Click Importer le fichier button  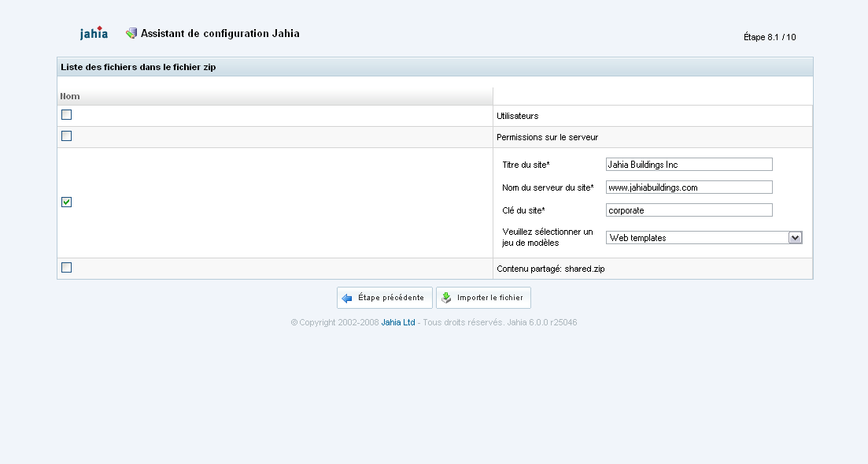pyautogui.click(x=483, y=298)
